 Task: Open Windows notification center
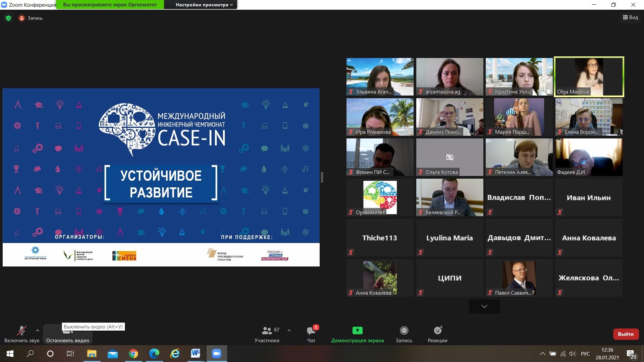[632, 354]
